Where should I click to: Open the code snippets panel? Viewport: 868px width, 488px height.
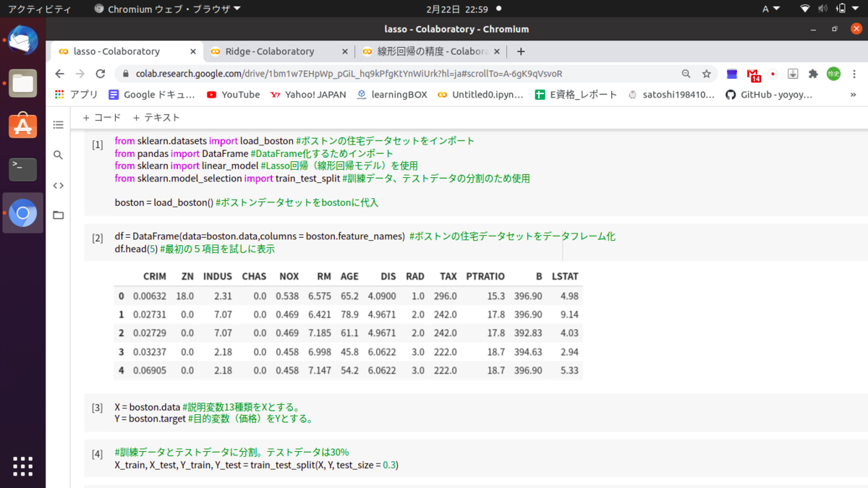[x=59, y=185]
